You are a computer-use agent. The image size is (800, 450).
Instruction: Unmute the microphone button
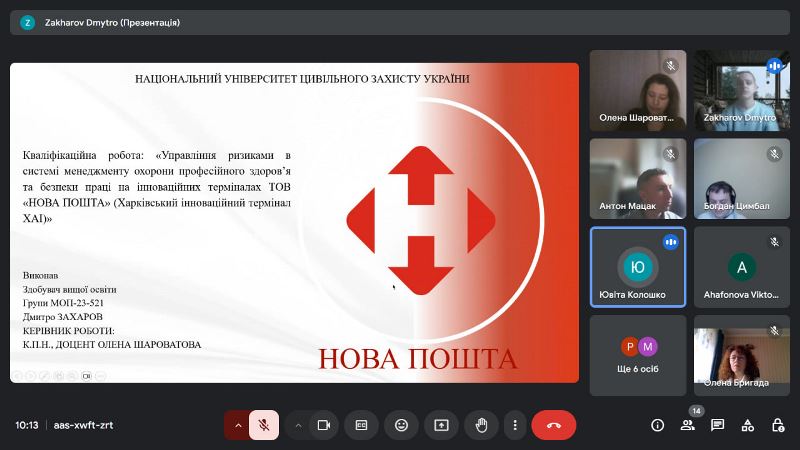coord(264,425)
